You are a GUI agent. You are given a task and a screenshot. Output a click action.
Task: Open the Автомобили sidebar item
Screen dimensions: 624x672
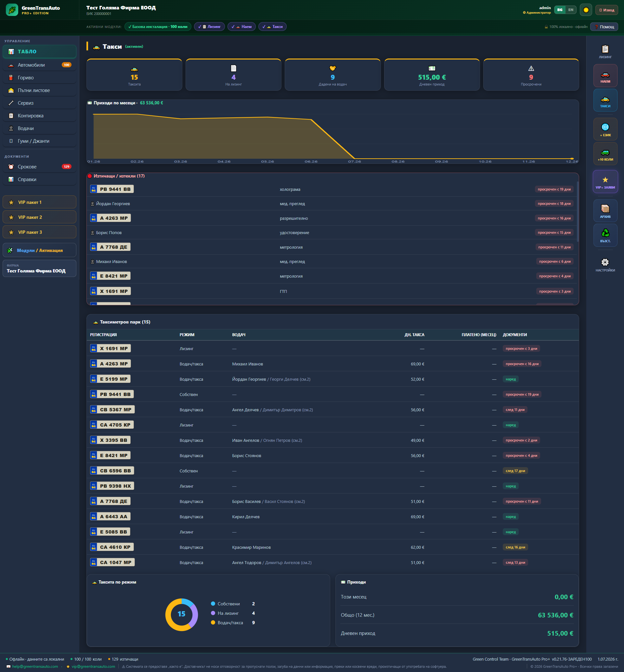(x=40, y=65)
